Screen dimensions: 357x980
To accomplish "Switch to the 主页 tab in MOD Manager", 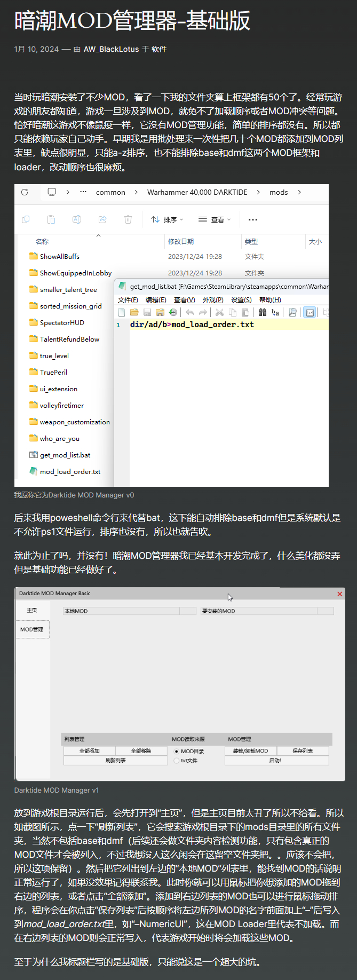I will coord(32,610).
